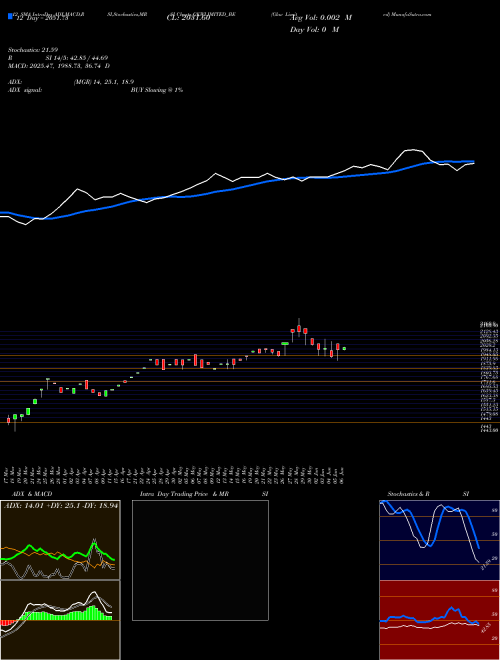Select the 'Stochastics: 21.99' reading
The width and height of the screenshot is (500, 660).
pyautogui.click(x=33, y=50)
